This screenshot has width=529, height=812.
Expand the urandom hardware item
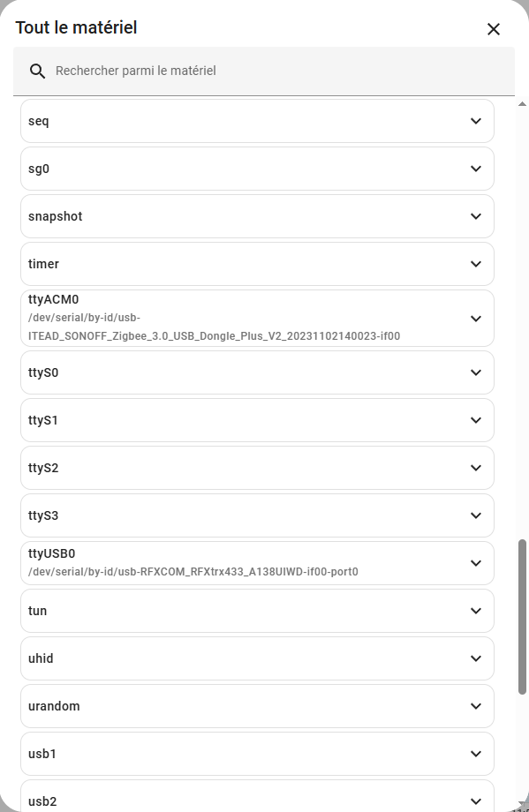pyautogui.click(x=257, y=706)
